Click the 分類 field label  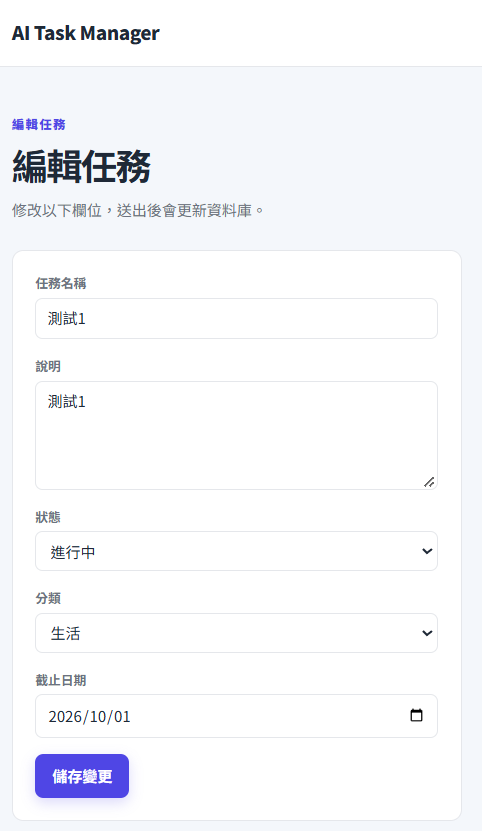pyautogui.click(x=48, y=598)
